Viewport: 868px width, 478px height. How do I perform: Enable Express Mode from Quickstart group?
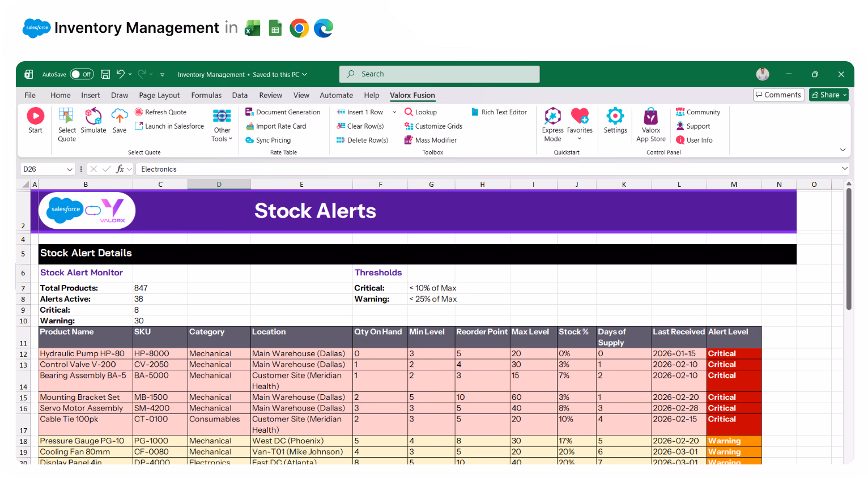tap(552, 121)
